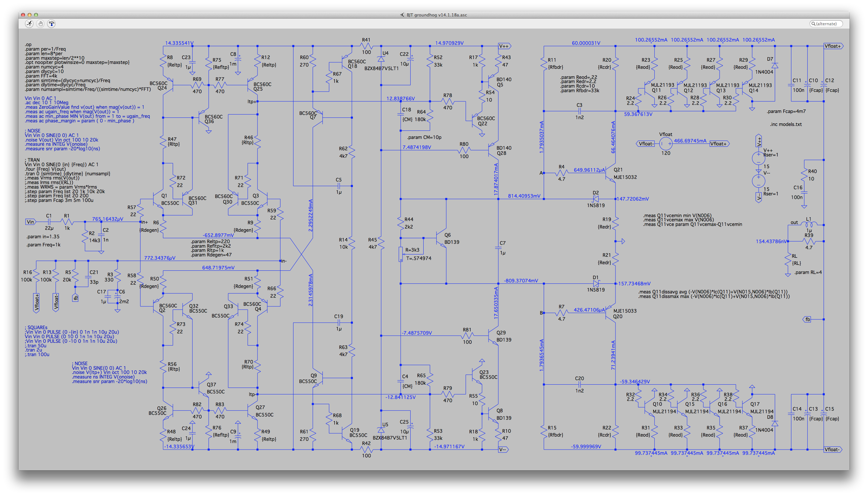Select the RL load resistor symbol

tap(787, 260)
